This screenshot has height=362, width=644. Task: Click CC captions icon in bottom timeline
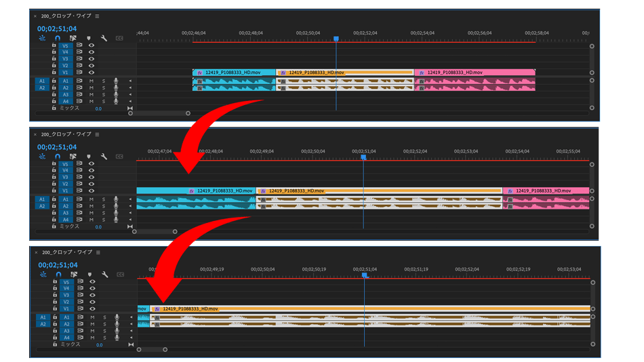click(x=120, y=275)
